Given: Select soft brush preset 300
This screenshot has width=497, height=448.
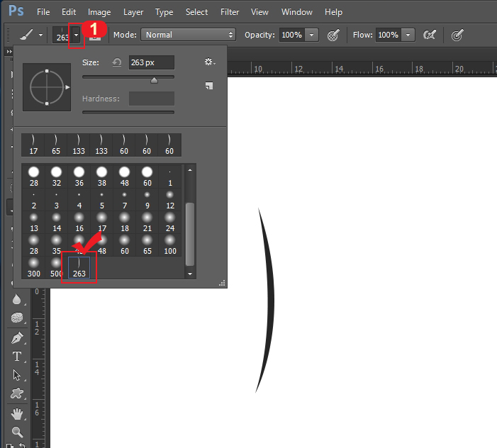Looking at the screenshot, I should [x=33, y=267].
